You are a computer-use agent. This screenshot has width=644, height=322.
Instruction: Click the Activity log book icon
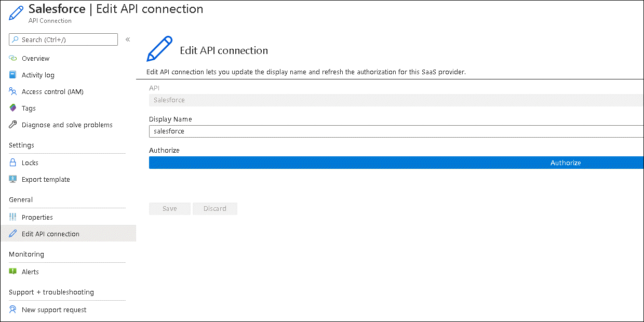click(x=13, y=75)
